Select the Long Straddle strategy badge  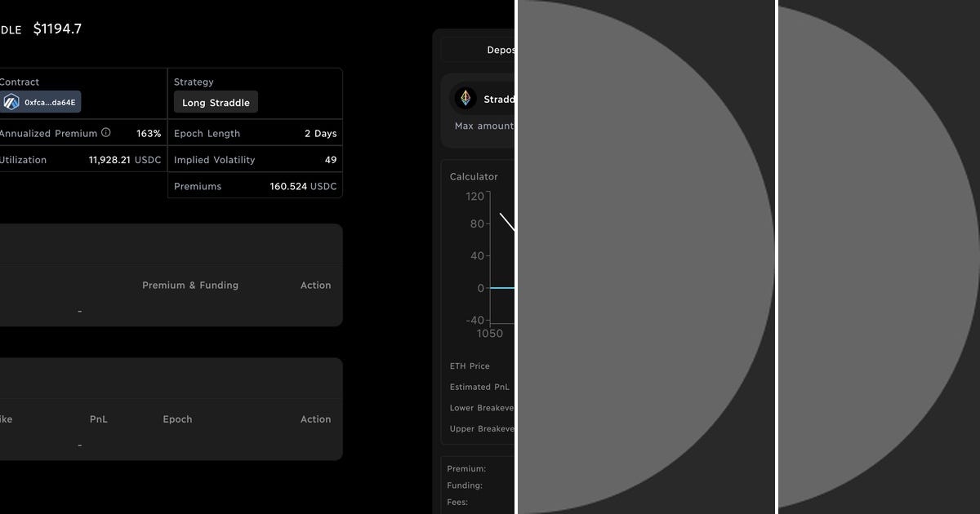tap(215, 102)
